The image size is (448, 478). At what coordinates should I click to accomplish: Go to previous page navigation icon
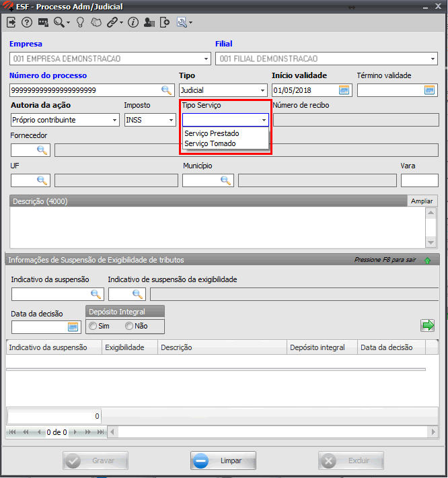[x=26, y=432]
